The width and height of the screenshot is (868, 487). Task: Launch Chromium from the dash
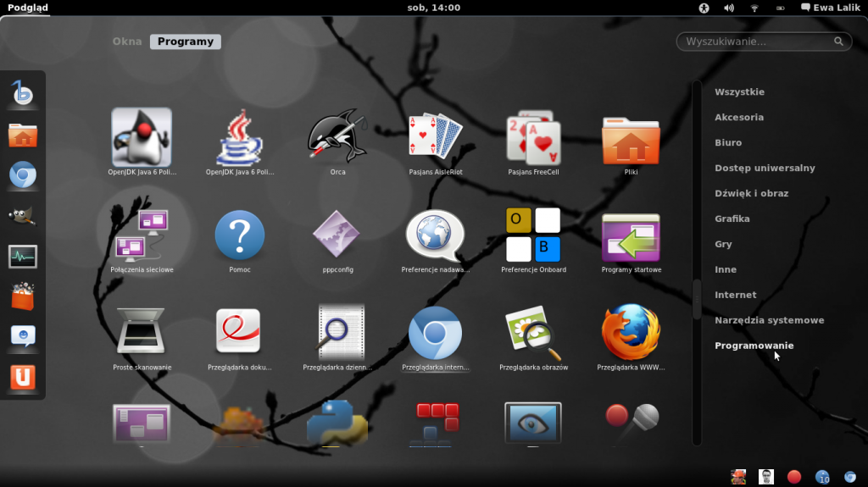pyautogui.click(x=23, y=175)
